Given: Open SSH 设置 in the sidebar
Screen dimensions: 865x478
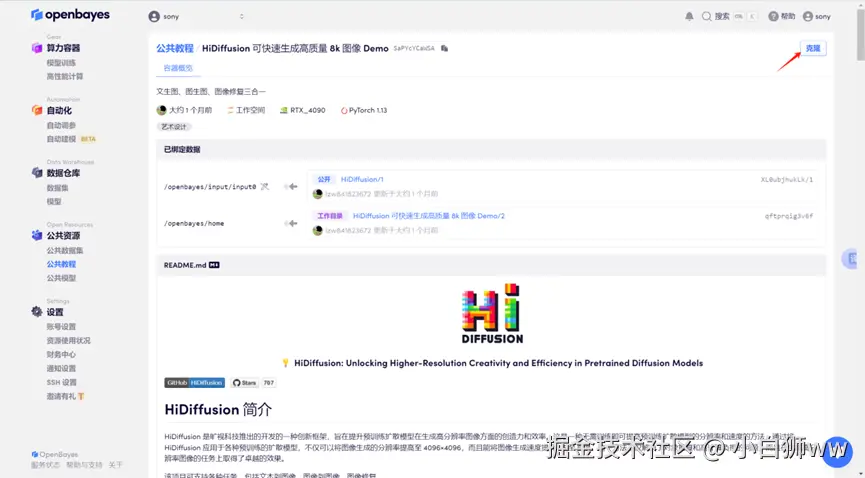Looking at the screenshot, I should click(61, 382).
